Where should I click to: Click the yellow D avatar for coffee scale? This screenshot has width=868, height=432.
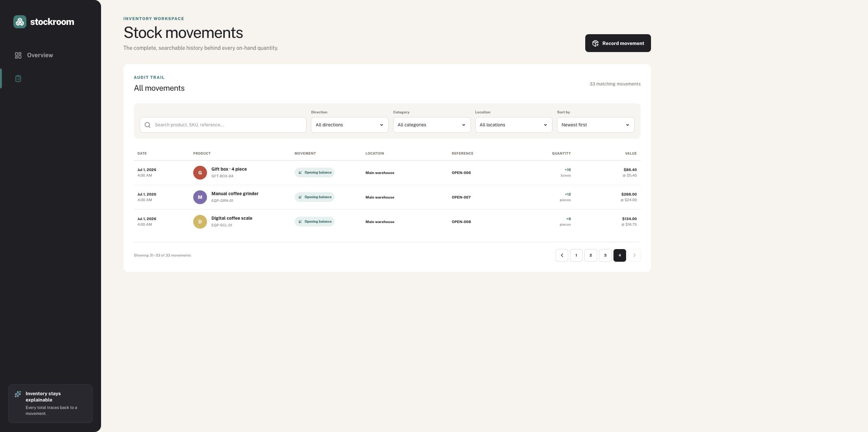point(200,222)
